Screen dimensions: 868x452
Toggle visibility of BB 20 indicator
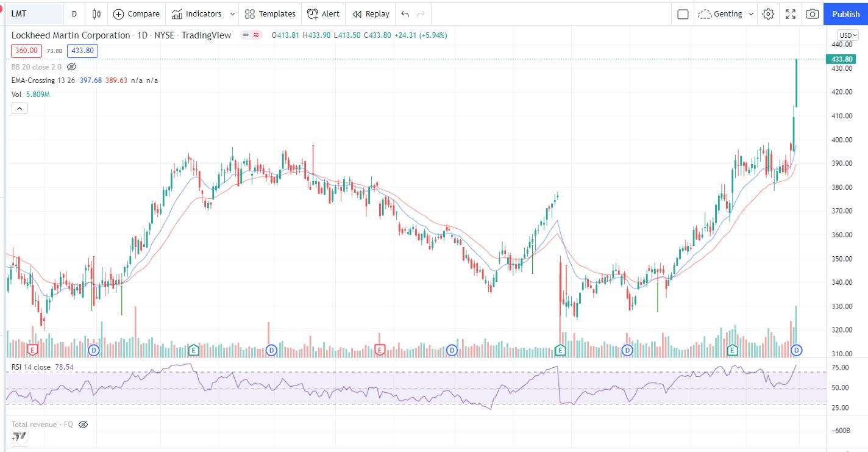72,66
